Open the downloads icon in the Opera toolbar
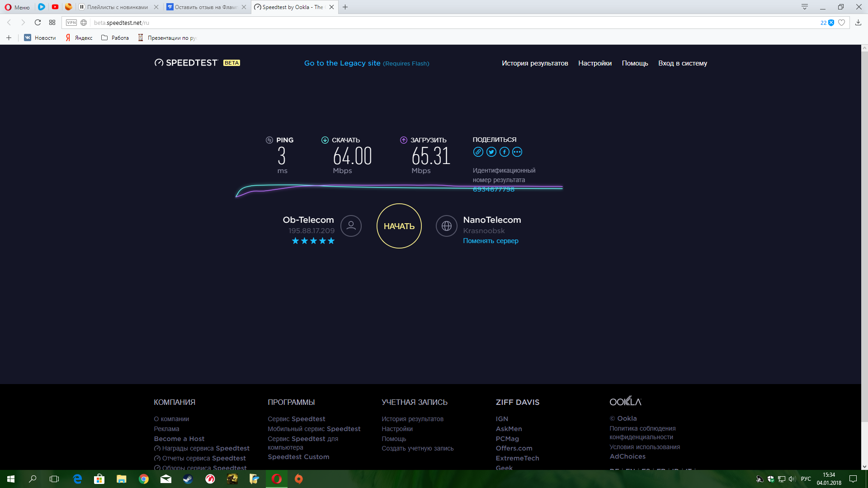This screenshot has width=868, height=488. click(858, 23)
